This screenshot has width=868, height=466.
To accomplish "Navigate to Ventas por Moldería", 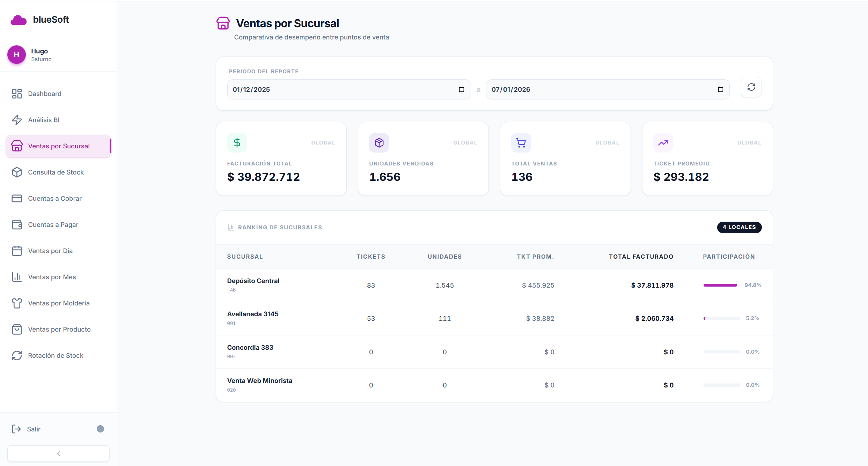I will [x=59, y=303].
